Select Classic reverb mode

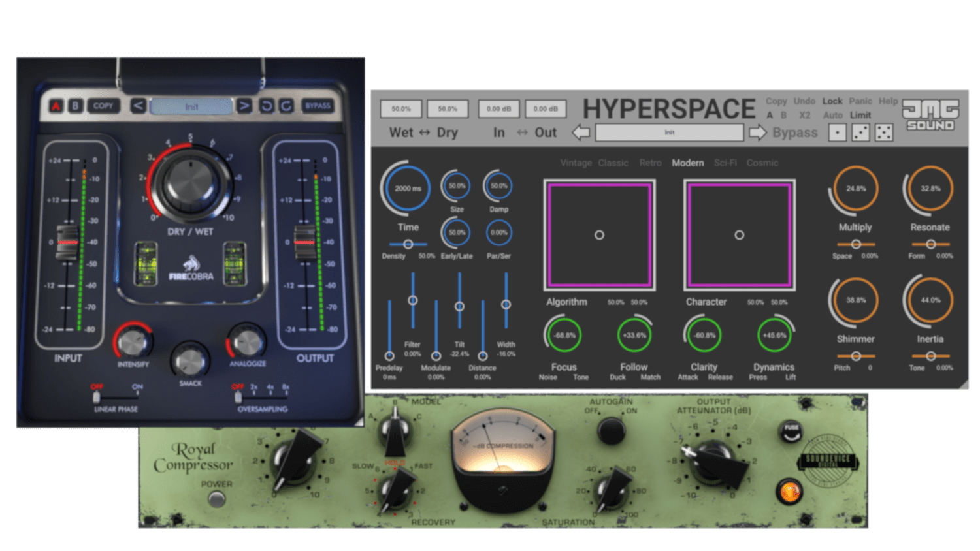point(613,163)
